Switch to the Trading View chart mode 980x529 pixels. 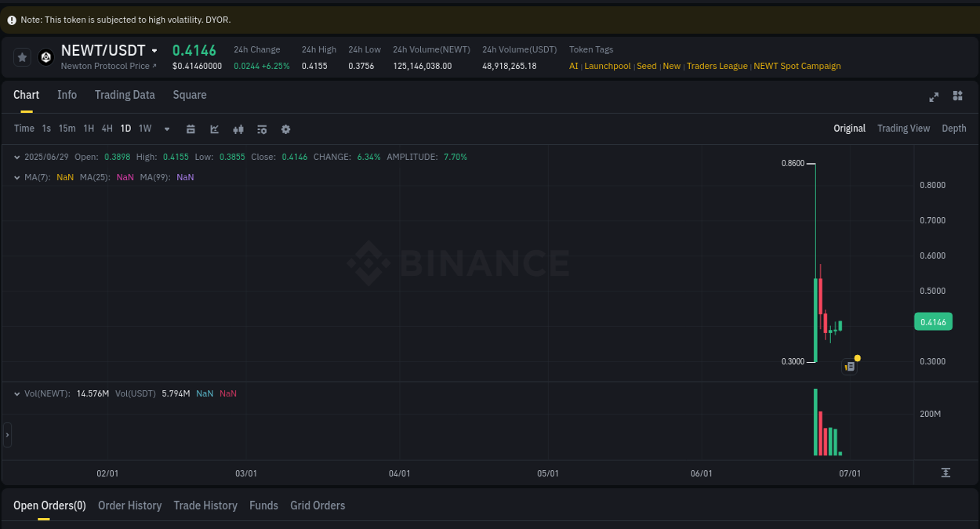[903, 128]
